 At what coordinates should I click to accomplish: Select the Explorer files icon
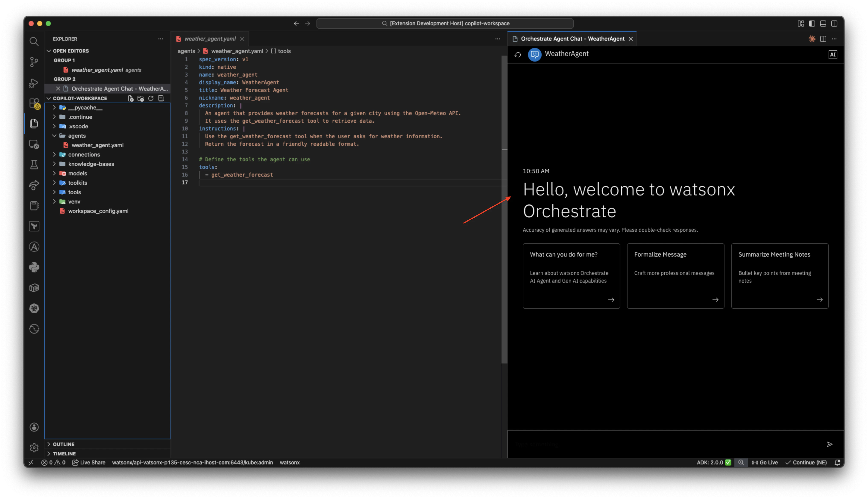(34, 123)
